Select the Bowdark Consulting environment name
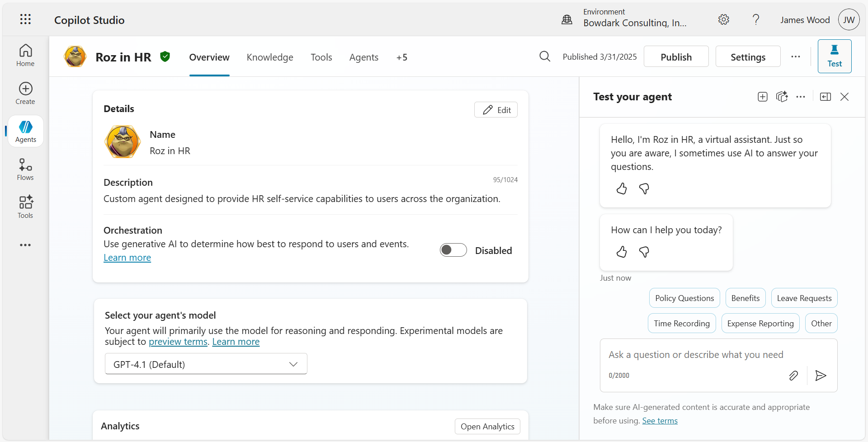This screenshot has height=442, width=868. point(635,23)
